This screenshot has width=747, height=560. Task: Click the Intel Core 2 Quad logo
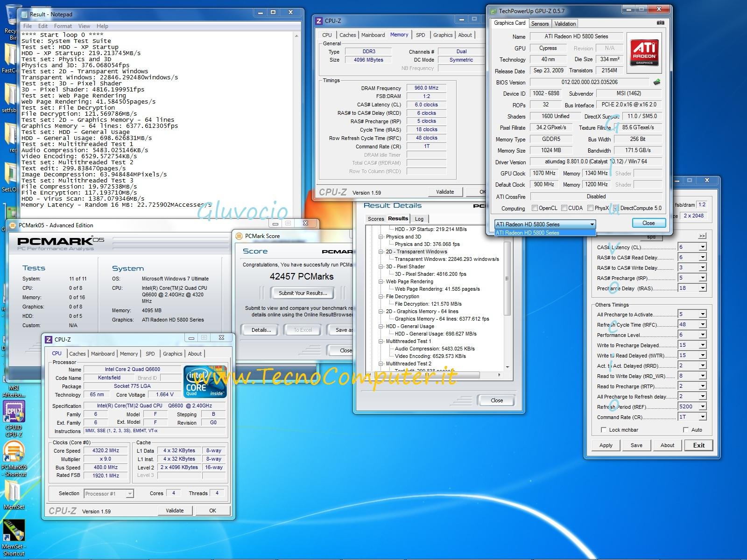(205, 382)
